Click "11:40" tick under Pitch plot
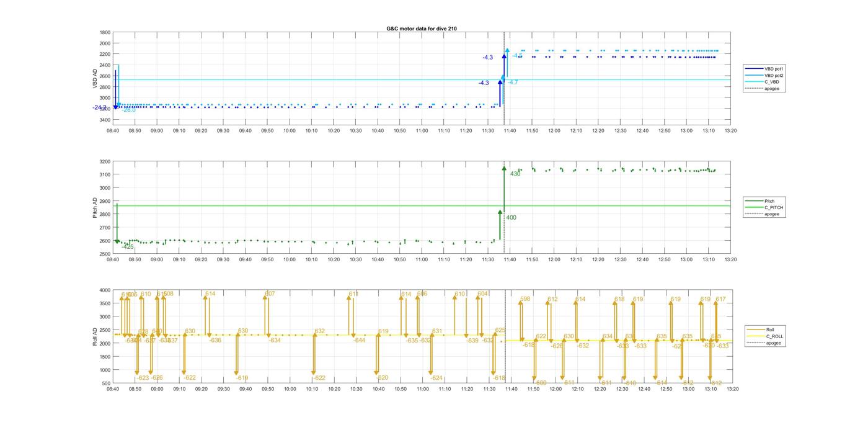868x430 pixels. point(510,260)
